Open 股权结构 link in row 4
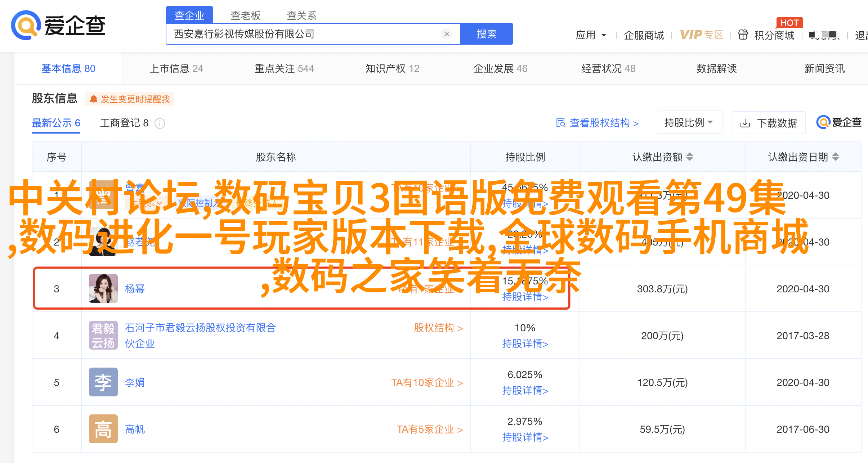Image resolution: width=868 pixels, height=463 pixels. coord(438,328)
